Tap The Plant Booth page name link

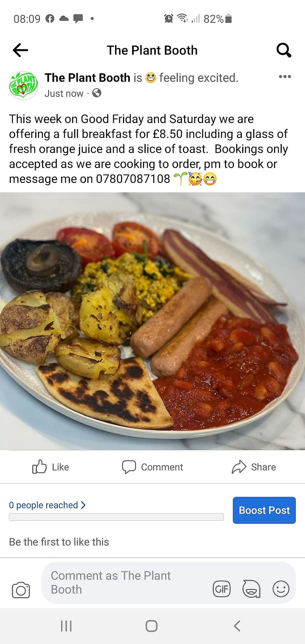click(88, 78)
